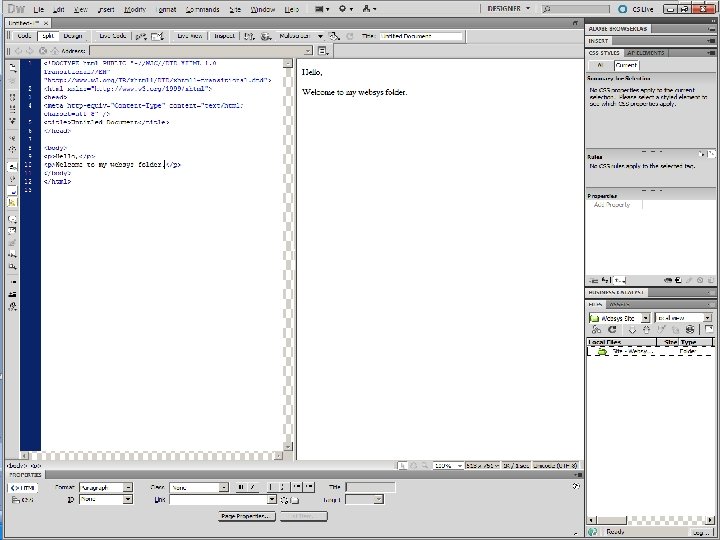Click the Home icon next to Address
The image size is (720, 540).
pyautogui.click(x=55, y=51)
